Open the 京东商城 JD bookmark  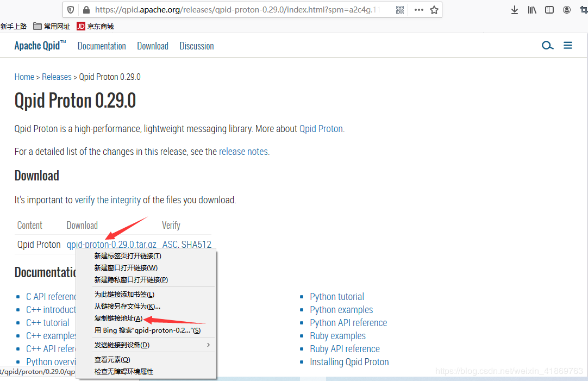pyautogui.click(x=95, y=26)
